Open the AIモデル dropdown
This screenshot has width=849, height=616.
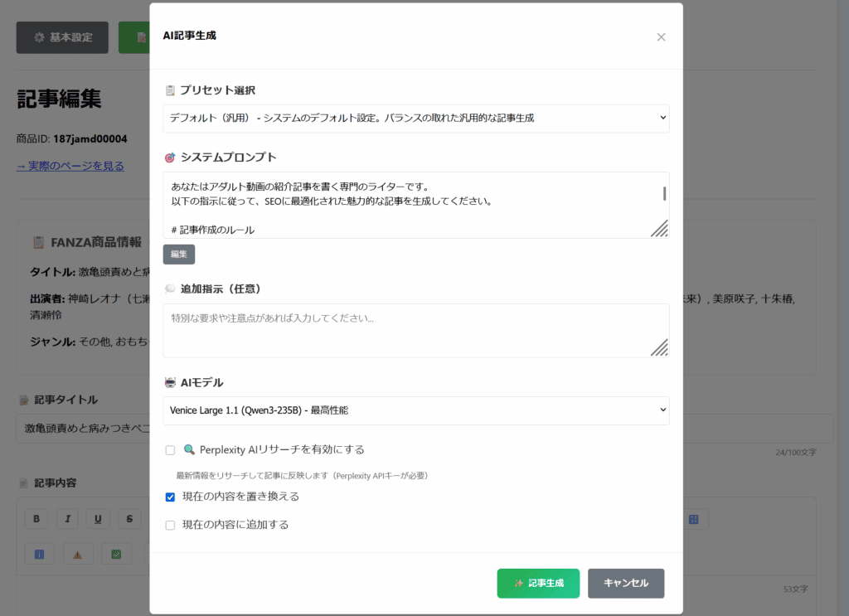415,410
